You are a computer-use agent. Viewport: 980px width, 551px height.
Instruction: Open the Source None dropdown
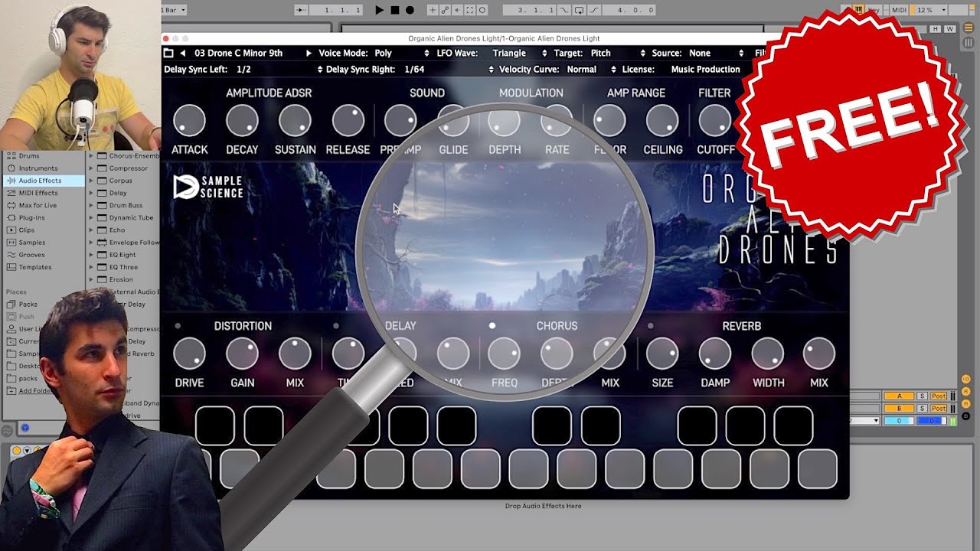[x=716, y=53]
